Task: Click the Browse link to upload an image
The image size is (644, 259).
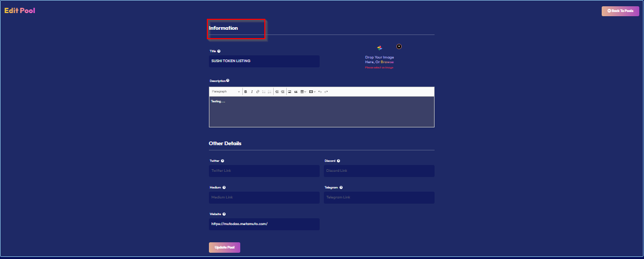Action: point(387,62)
